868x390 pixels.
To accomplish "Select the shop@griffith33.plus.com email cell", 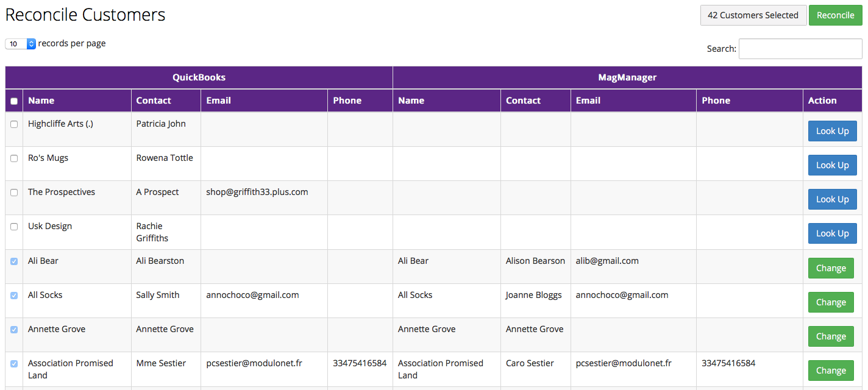I will pyautogui.click(x=264, y=198).
